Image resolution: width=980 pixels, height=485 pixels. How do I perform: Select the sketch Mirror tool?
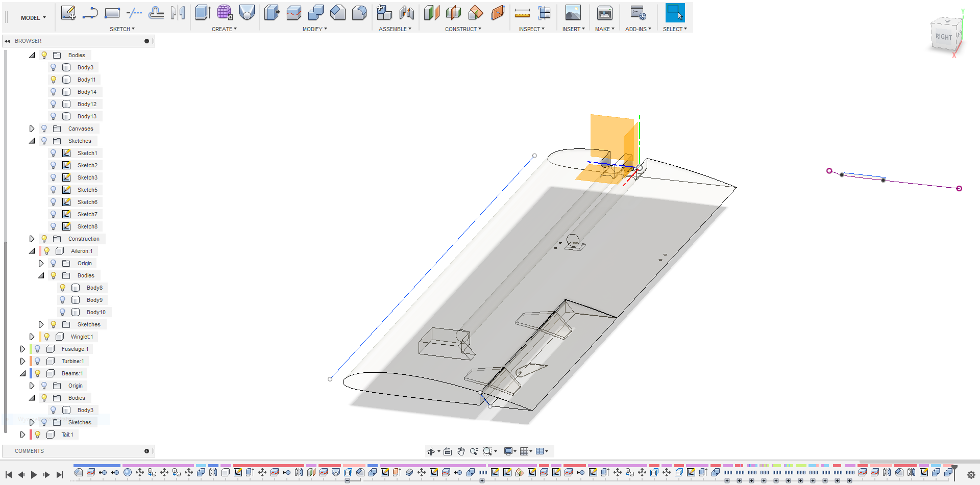click(178, 13)
